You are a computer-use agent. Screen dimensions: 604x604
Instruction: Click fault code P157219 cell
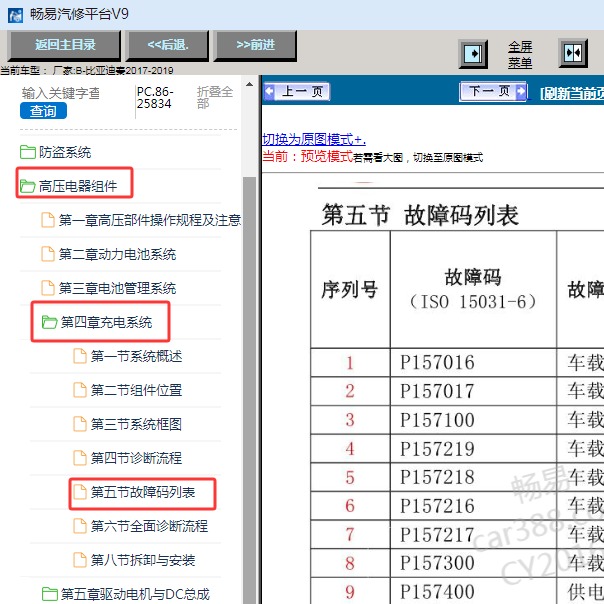coord(473,449)
